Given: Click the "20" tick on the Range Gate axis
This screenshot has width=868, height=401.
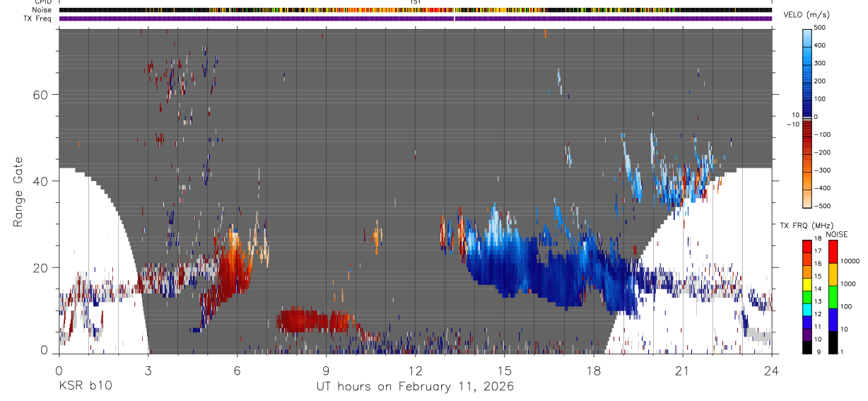Looking at the screenshot, I should coord(41,268).
